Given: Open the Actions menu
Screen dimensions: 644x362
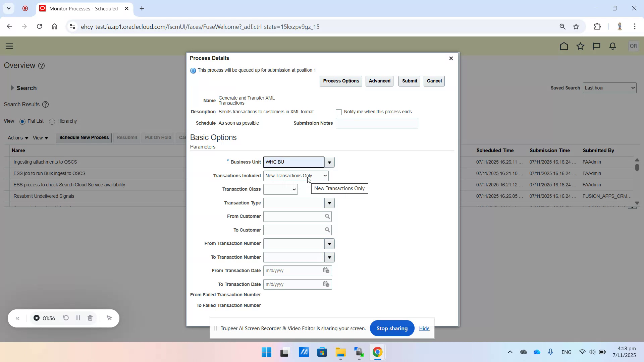Looking at the screenshot, I should coord(17,137).
